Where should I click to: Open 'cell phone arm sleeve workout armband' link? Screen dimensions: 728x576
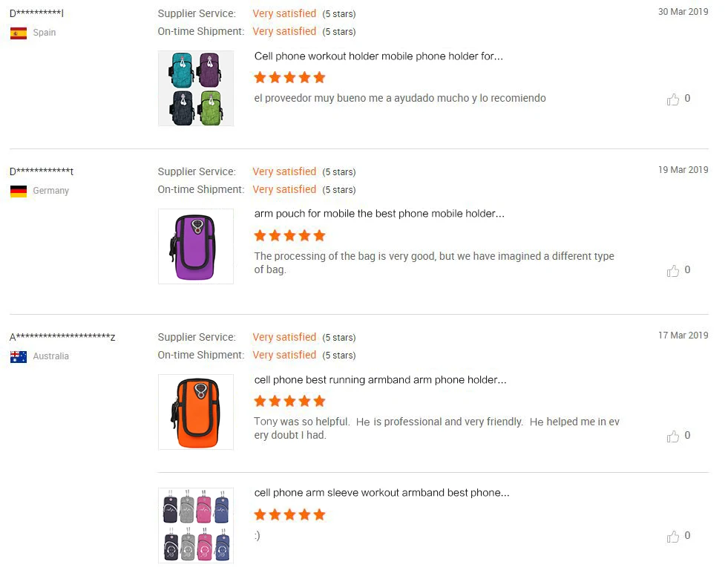[381, 493]
